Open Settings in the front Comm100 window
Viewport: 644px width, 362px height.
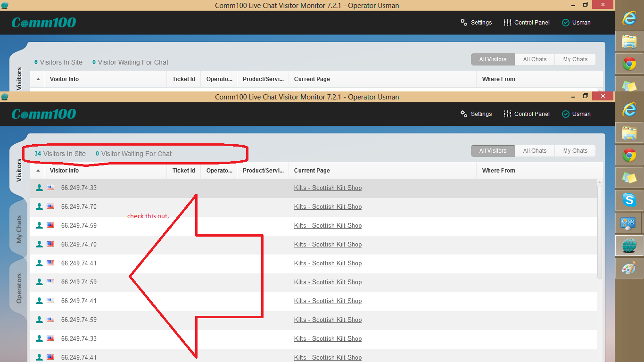click(x=476, y=114)
